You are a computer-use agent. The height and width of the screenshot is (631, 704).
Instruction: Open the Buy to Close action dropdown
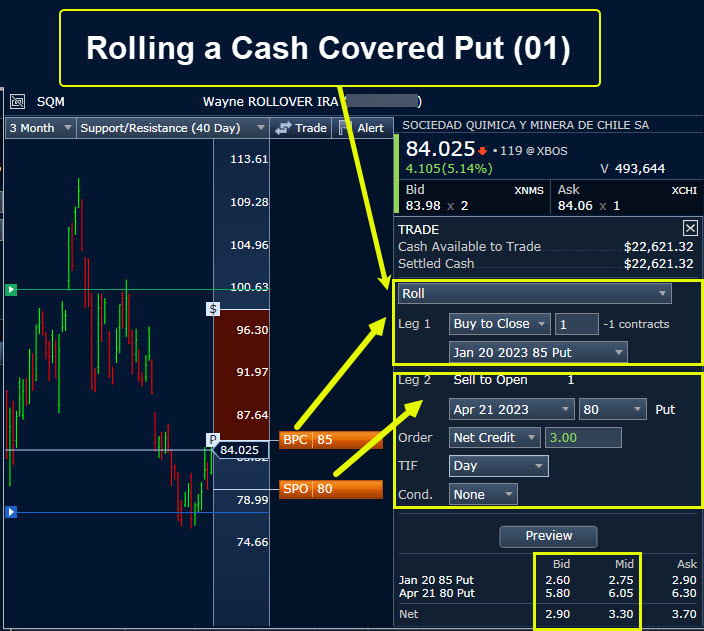[x=499, y=324]
